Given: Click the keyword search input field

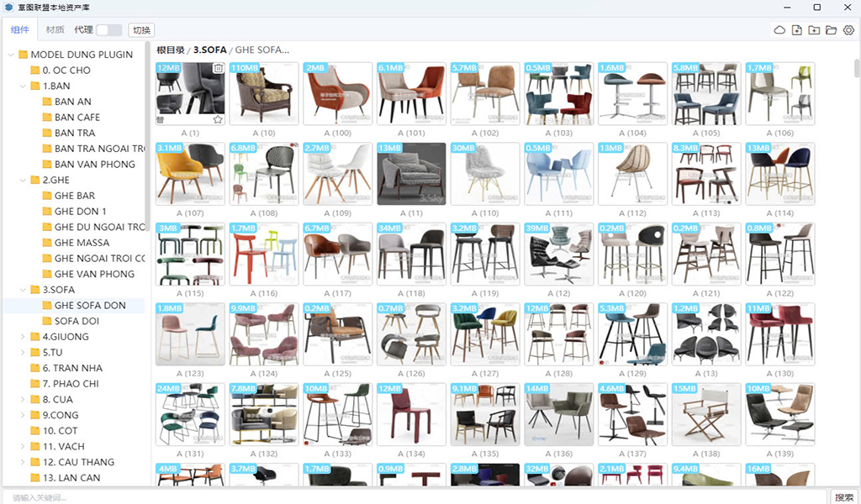Looking at the screenshot, I should click(412, 497).
